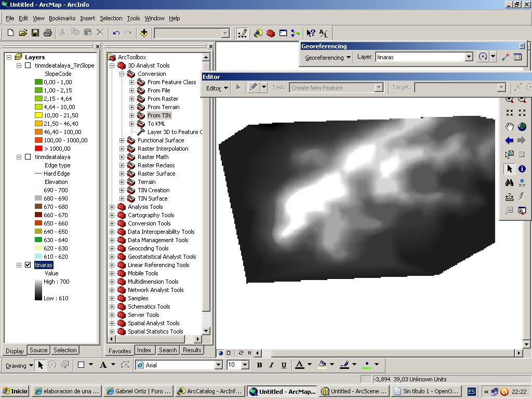The width and height of the screenshot is (532, 399).
Task: Click the Add Control Points georeferencing tool
Action: tap(505, 57)
